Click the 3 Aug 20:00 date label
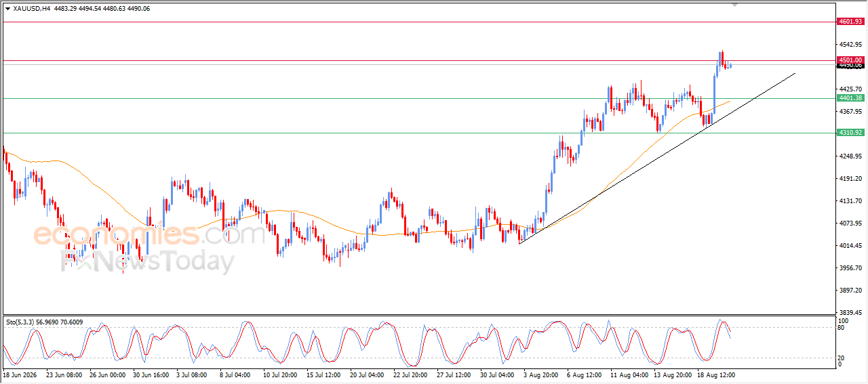868x384 pixels. click(x=539, y=374)
